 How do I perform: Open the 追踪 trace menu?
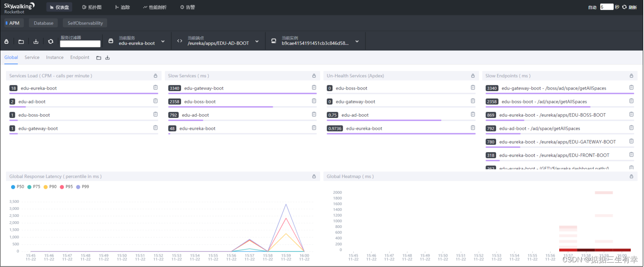tap(123, 7)
